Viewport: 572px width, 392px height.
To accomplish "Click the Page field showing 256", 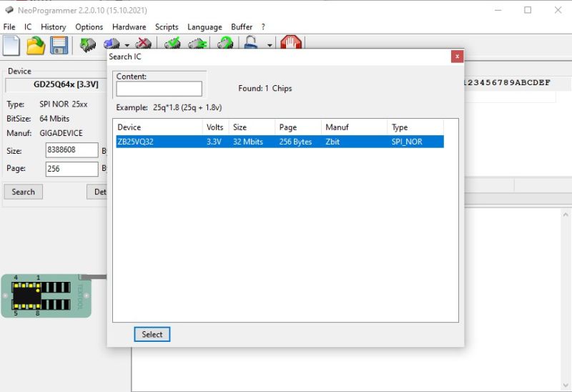I will click(72, 169).
